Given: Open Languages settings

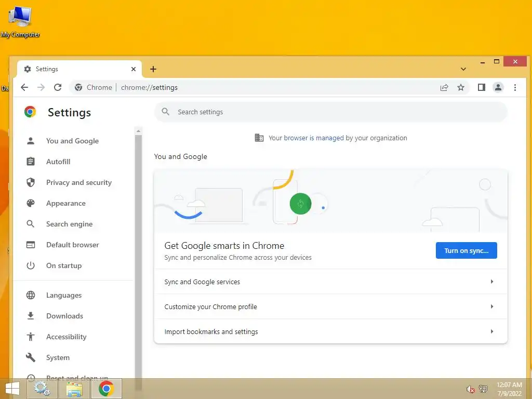Looking at the screenshot, I should [64, 295].
